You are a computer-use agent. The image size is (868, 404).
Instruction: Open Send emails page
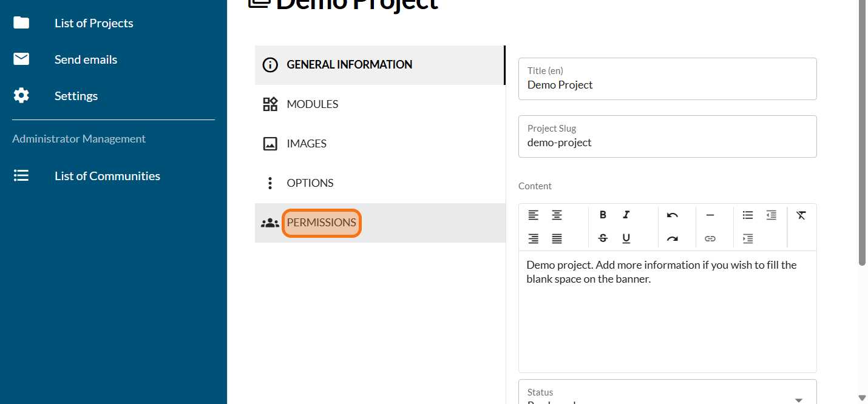point(86,59)
